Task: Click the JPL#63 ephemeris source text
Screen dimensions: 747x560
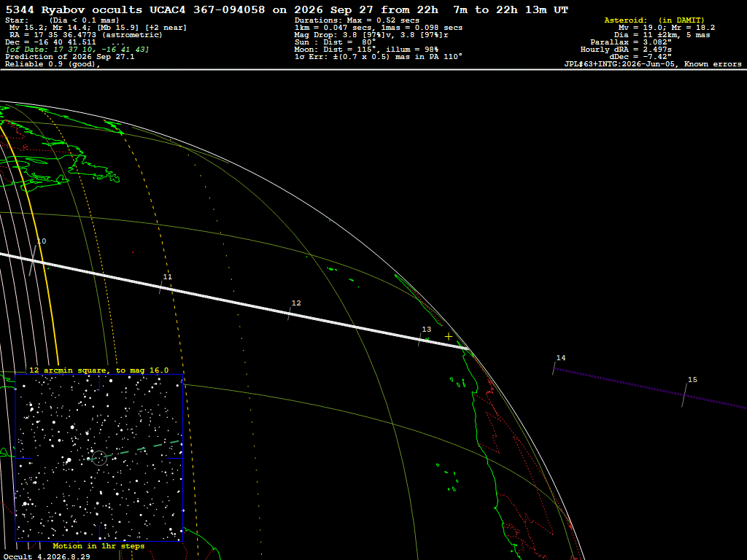Action: click(x=653, y=64)
